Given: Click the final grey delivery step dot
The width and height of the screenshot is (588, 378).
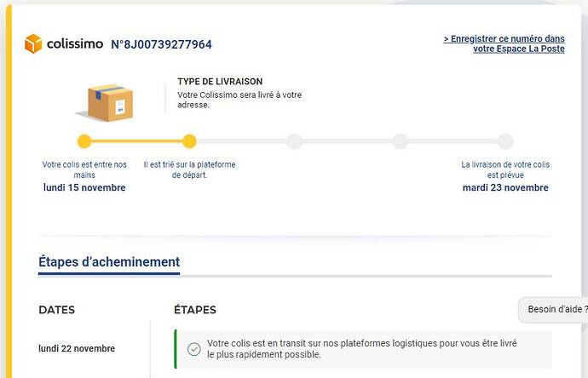Looking at the screenshot, I should click(x=505, y=141).
